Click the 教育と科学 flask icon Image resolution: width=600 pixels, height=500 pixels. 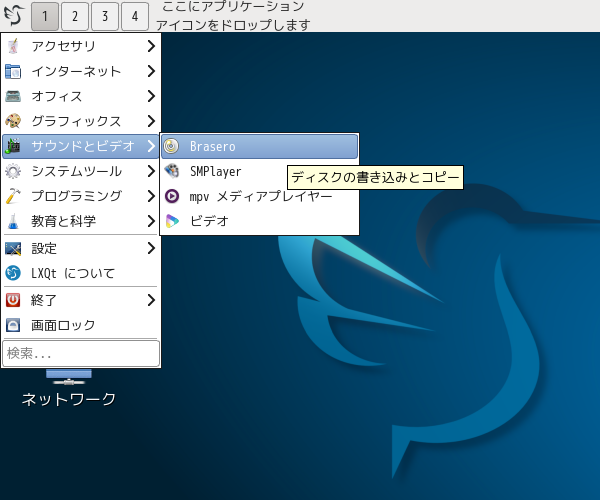(13, 221)
